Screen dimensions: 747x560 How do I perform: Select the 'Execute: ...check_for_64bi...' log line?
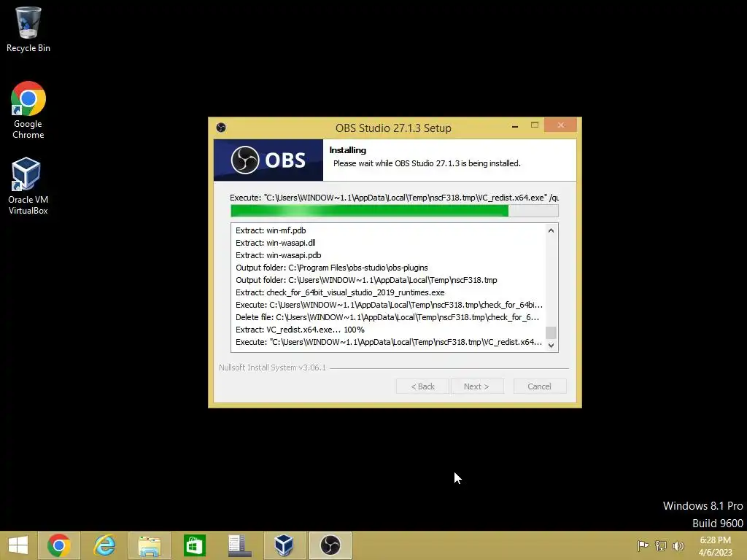(x=390, y=305)
